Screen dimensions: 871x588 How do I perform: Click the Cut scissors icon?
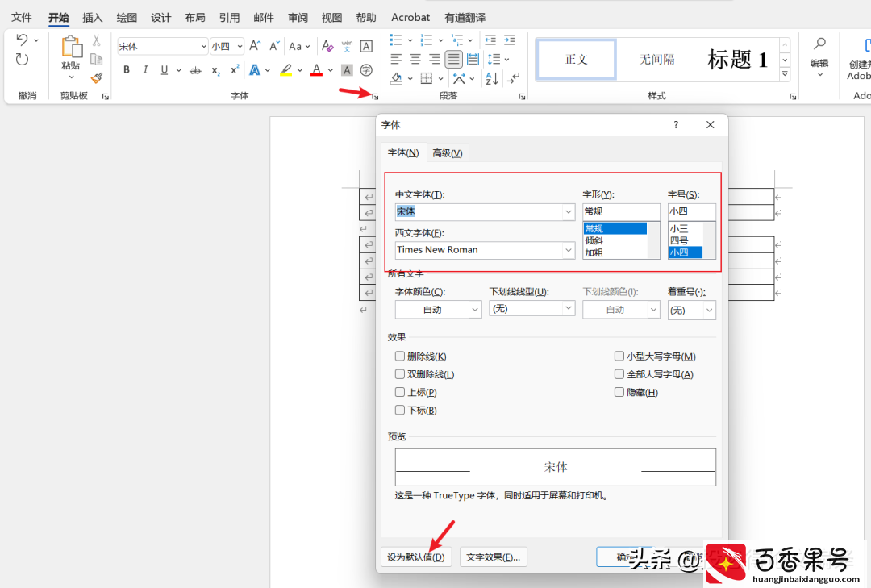click(96, 40)
